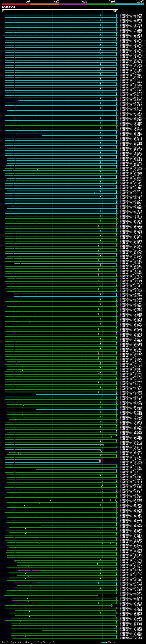Click the UniRef100_Q2FBK6 hit label
This screenshot has height=644, width=146.
[x=131, y=349]
